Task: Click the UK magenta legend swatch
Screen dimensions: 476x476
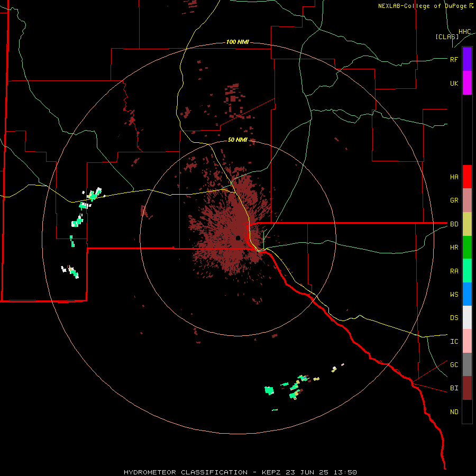Action: click(467, 83)
